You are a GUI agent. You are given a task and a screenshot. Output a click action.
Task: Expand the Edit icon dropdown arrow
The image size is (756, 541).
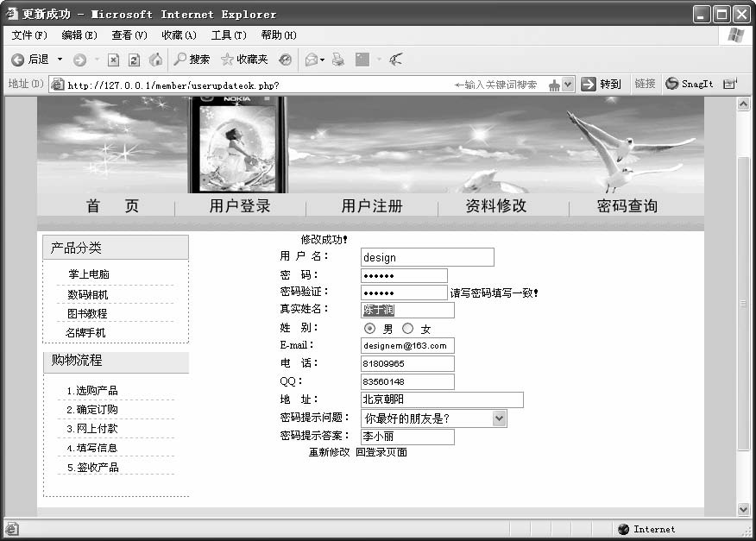click(x=379, y=60)
